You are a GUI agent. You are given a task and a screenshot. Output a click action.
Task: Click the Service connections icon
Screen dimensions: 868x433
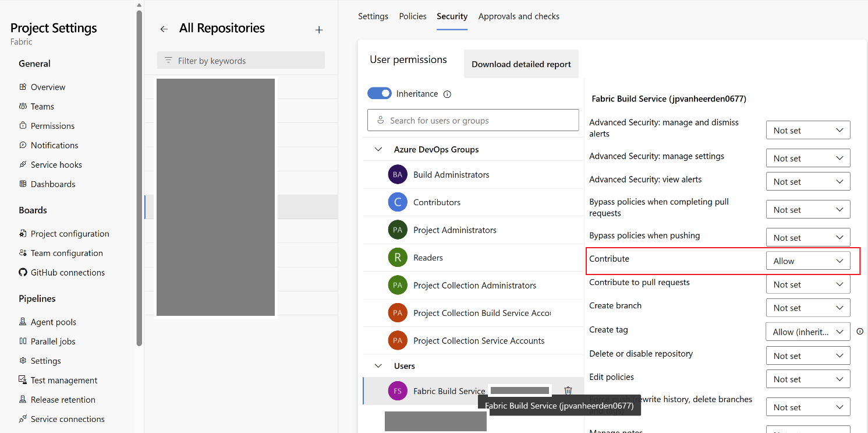tap(23, 419)
